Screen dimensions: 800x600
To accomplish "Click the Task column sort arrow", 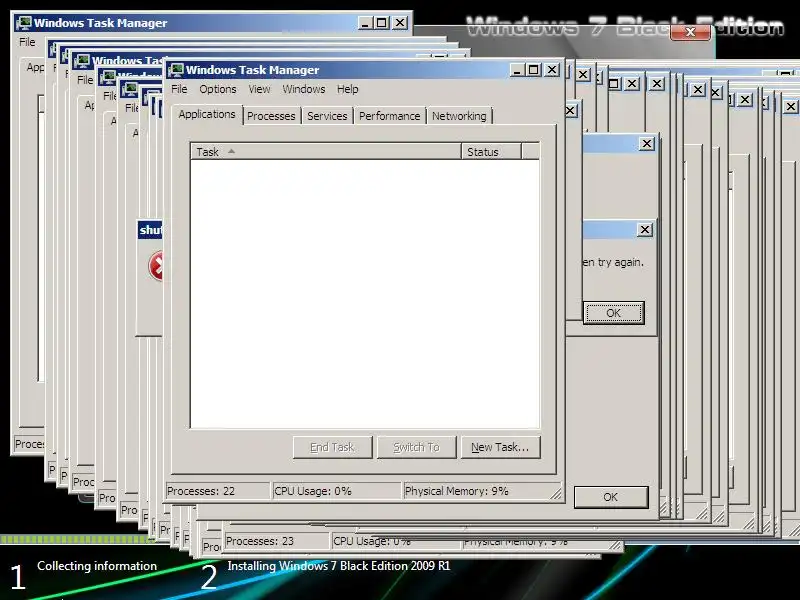I will tap(231, 151).
